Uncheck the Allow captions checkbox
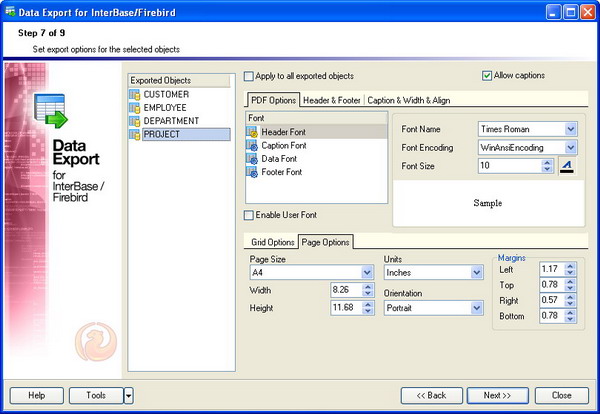This screenshot has height=414, width=600. pos(487,76)
